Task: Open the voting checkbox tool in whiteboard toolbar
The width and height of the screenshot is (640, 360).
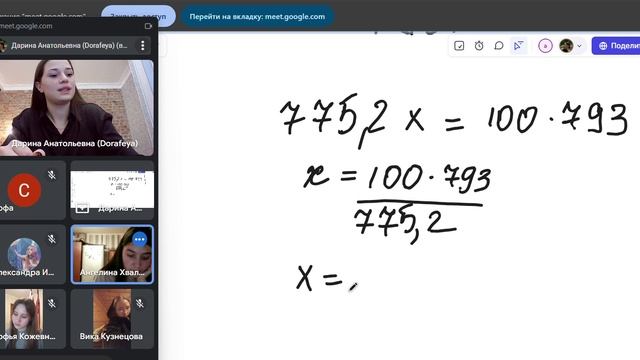Action: click(459, 46)
